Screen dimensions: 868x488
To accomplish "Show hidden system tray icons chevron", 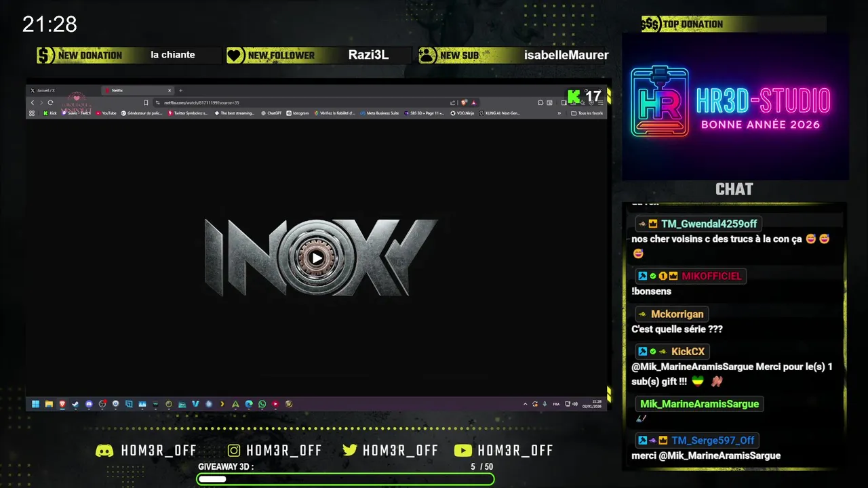I will coord(526,404).
